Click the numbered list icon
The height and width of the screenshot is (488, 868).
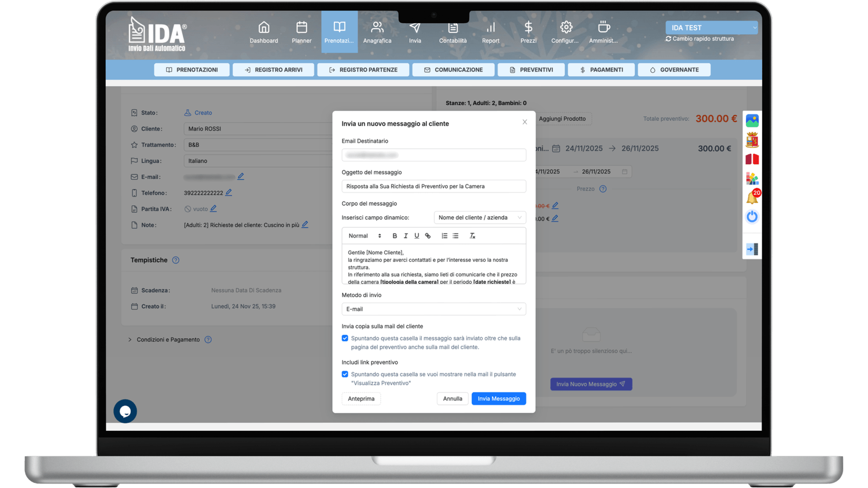[444, 236]
